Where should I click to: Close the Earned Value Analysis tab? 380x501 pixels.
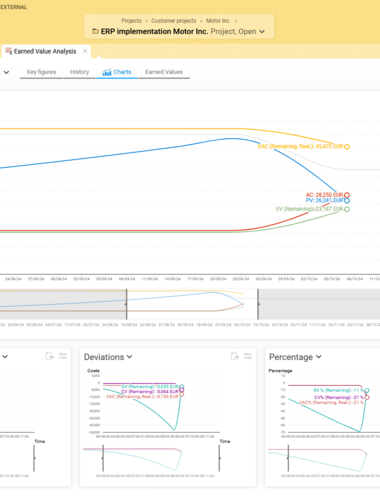[x=85, y=51]
